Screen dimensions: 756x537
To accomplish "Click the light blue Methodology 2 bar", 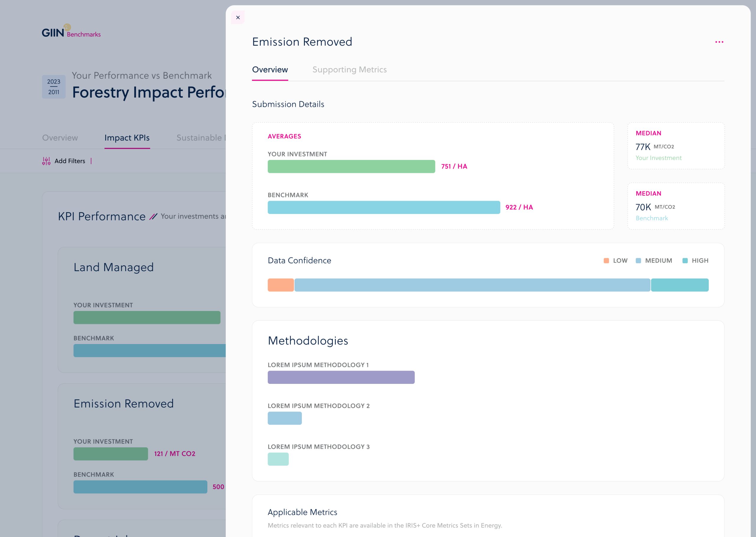I will (285, 418).
